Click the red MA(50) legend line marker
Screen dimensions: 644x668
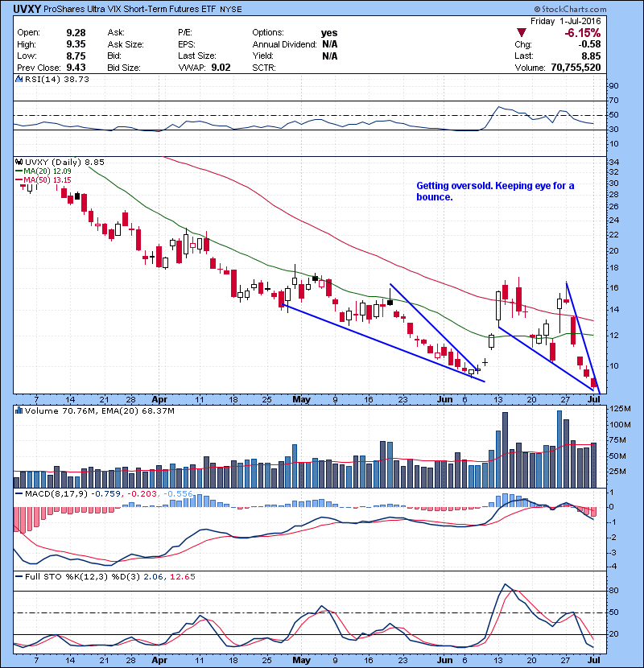(19, 180)
